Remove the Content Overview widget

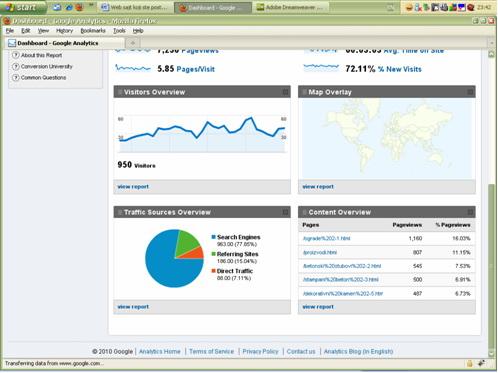tap(470, 212)
